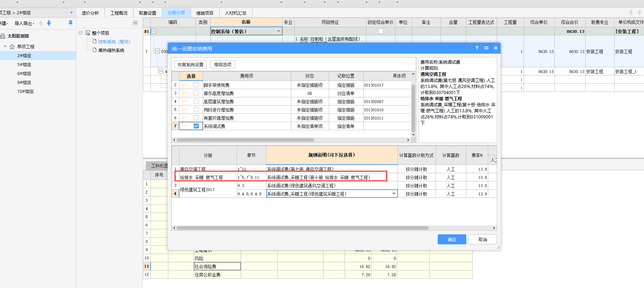Click the dialog resize grip at bottom right corner

coord(498,247)
